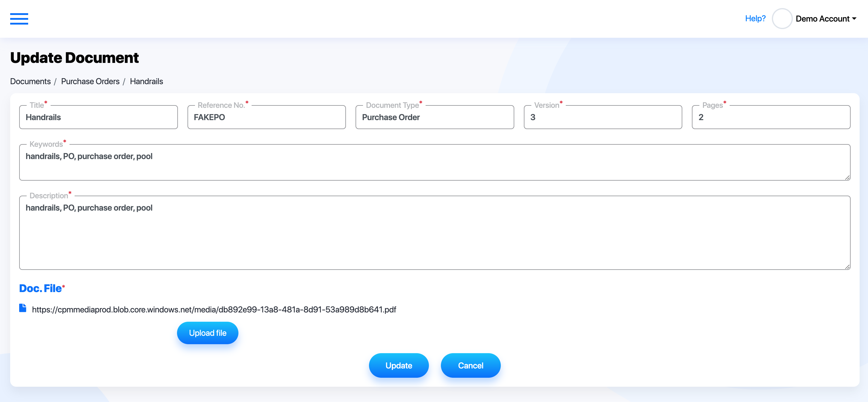The height and width of the screenshot is (402, 868).
Task: Expand the Demo Account dropdown
Action: pos(826,19)
